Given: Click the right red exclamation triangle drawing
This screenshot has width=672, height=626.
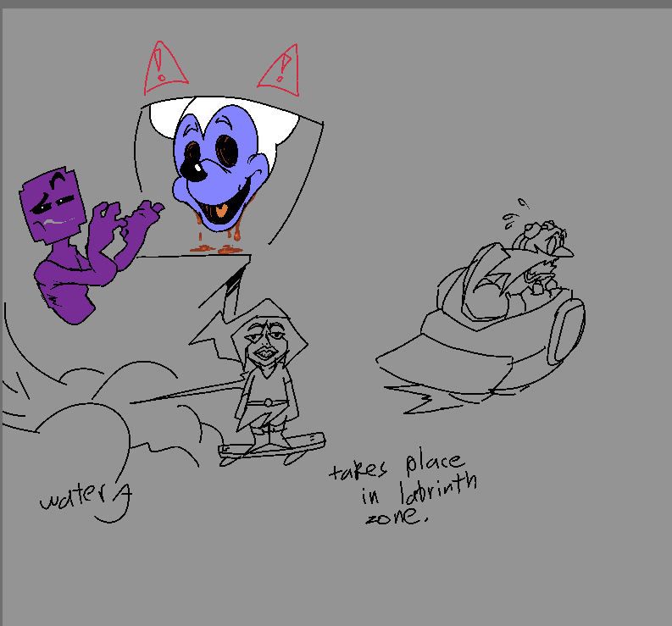Looking at the screenshot, I should point(279,70).
